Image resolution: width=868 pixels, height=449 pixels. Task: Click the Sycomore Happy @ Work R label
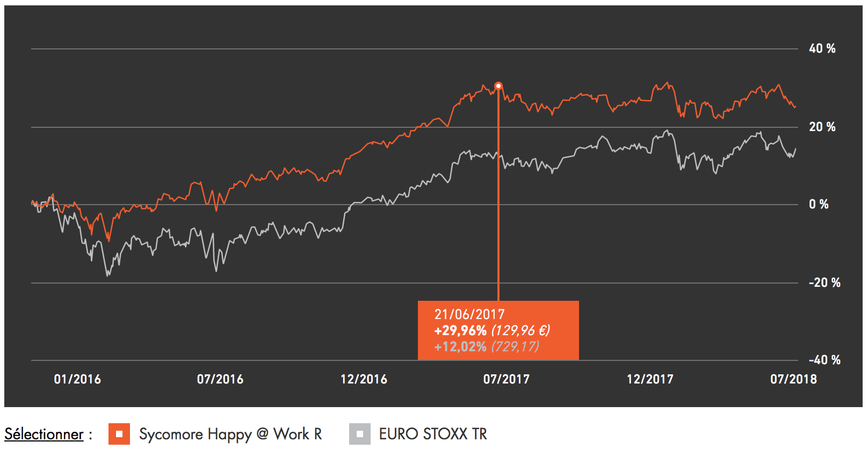click(x=230, y=434)
